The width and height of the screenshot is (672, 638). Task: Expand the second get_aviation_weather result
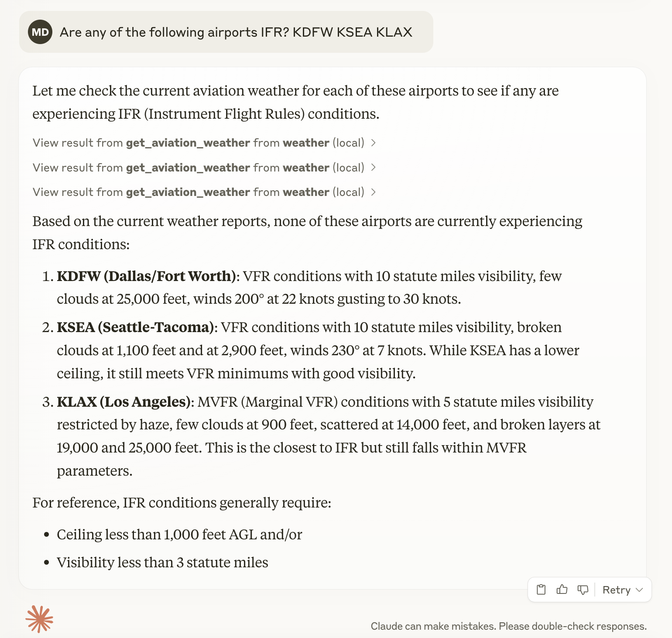click(204, 168)
